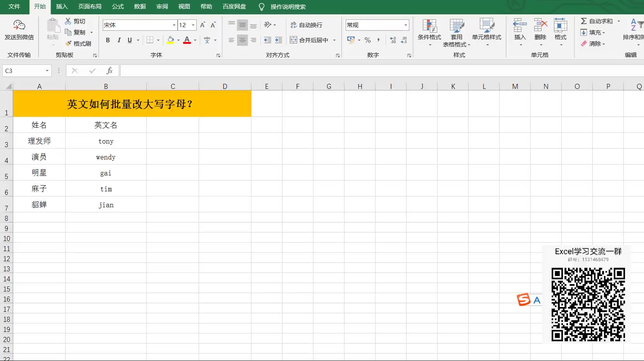Click Format cells (格式) icon
The height and width of the screenshot is (361, 644).
click(x=561, y=25)
